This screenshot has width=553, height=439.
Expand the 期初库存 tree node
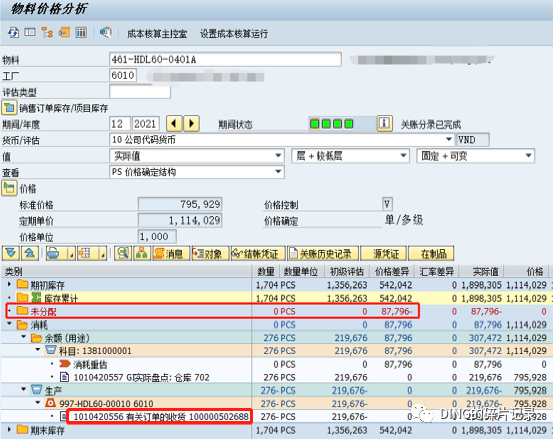[9, 283]
